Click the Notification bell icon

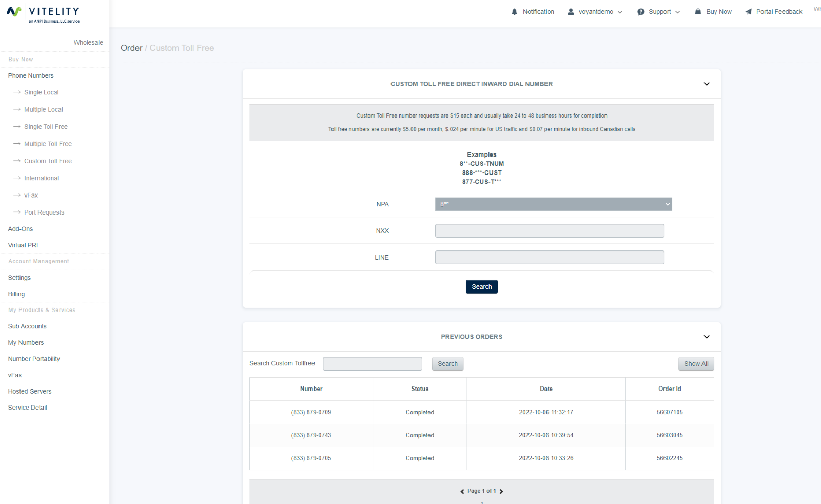[515, 11]
